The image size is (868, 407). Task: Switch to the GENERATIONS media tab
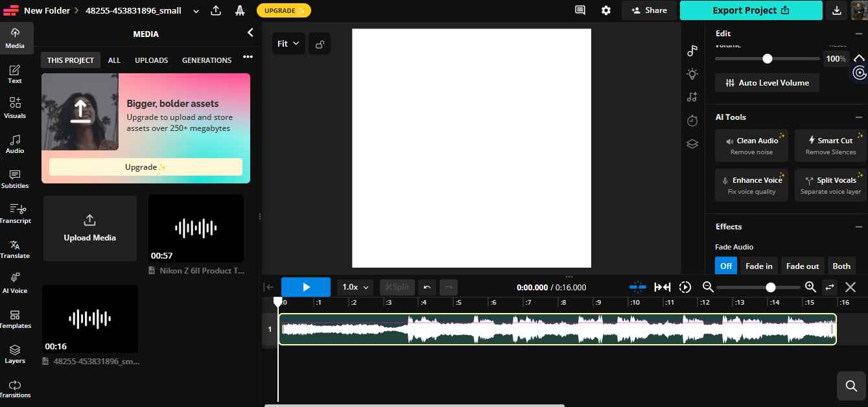point(207,60)
